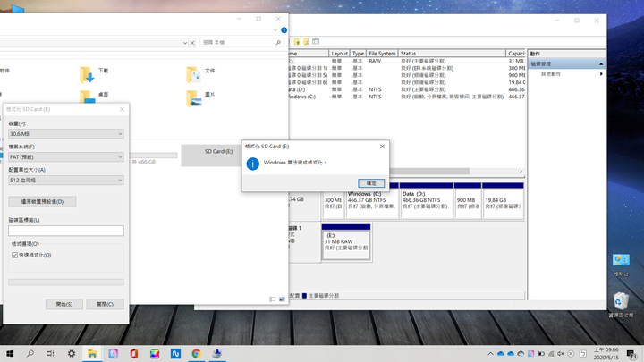Select the 900 MB partition in the disk map

[x=468, y=200]
